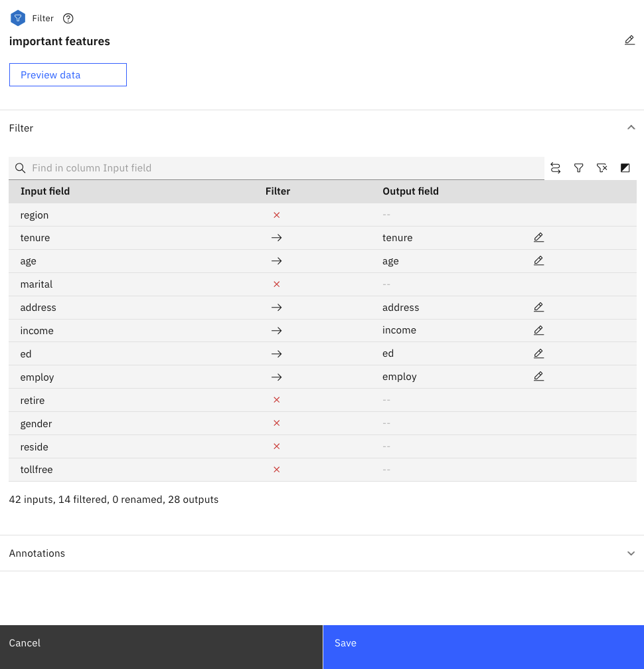644x669 pixels.
Task: Click the invert selection square icon
Action: tap(625, 168)
